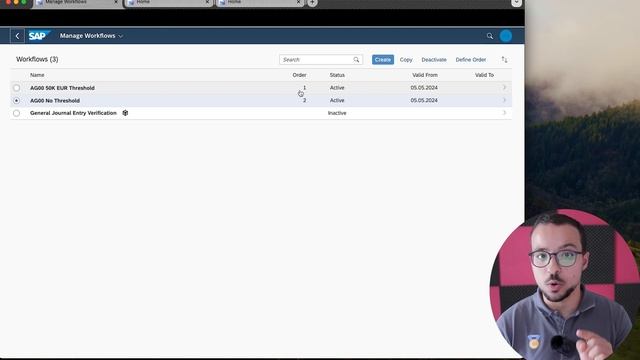
Task: Click the sort icon above the table
Action: (504, 60)
